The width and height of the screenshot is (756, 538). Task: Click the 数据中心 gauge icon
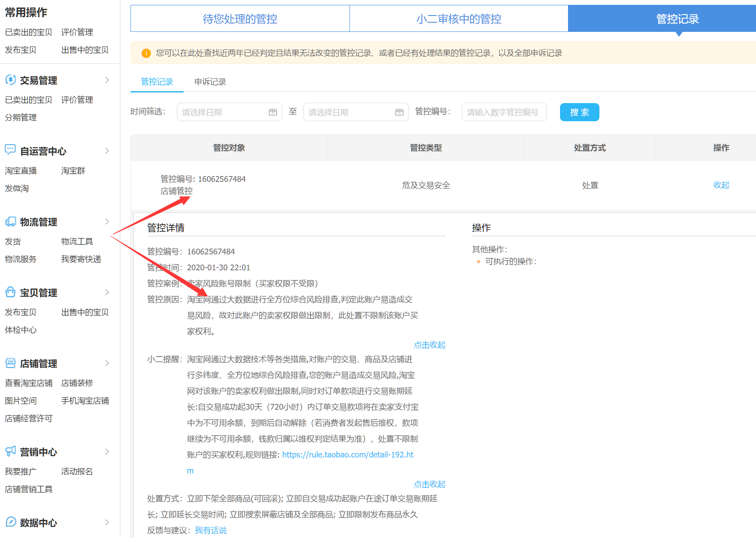point(10,522)
